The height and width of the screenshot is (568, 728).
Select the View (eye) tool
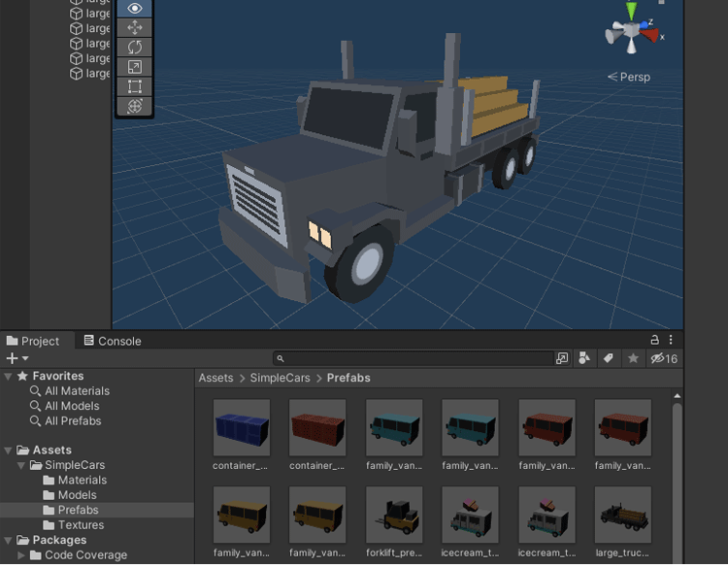click(x=135, y=8)
